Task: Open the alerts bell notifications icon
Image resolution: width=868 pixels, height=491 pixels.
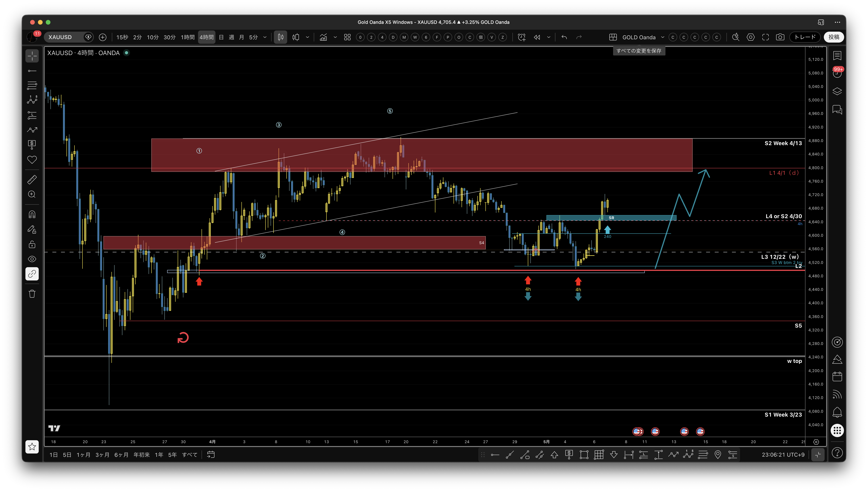Action: coord(837,412)
